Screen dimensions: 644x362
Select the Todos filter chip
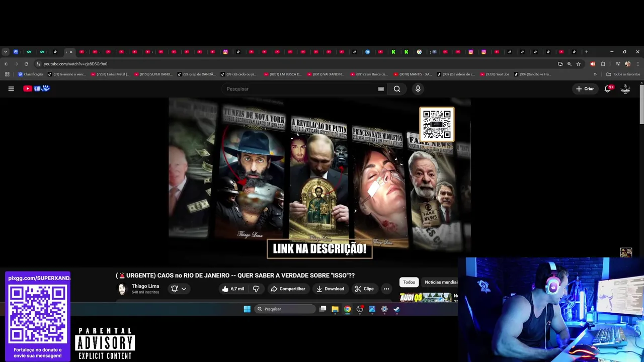pyautogui.click(x=409, y=282)
